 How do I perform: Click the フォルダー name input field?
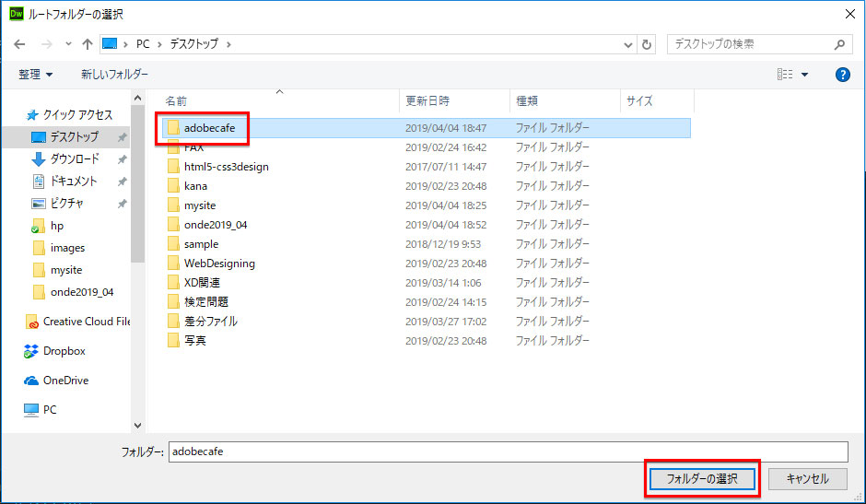[x=508, y=452]
